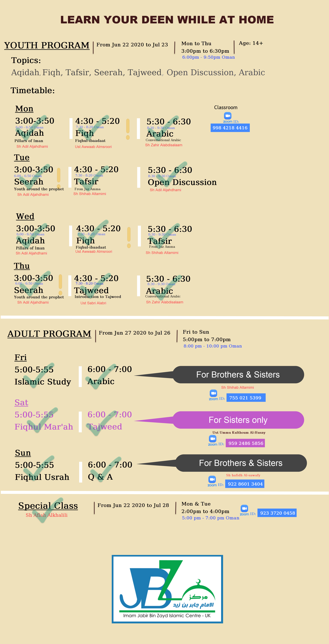Click the Zoom ID 998 4218 4416 box
The width and height of the screenshot is (329, 644).
[230, 128]
